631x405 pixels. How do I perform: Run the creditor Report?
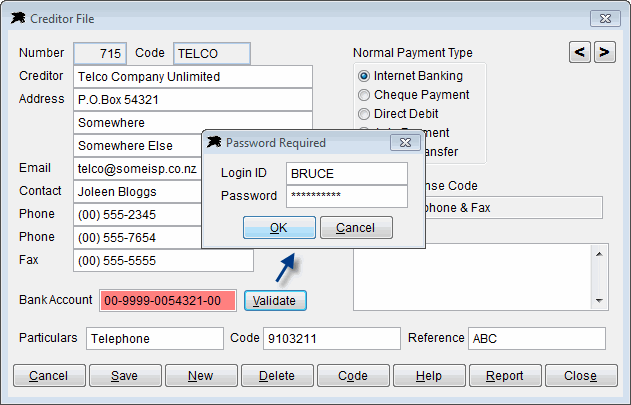click(x=505, y=376)
